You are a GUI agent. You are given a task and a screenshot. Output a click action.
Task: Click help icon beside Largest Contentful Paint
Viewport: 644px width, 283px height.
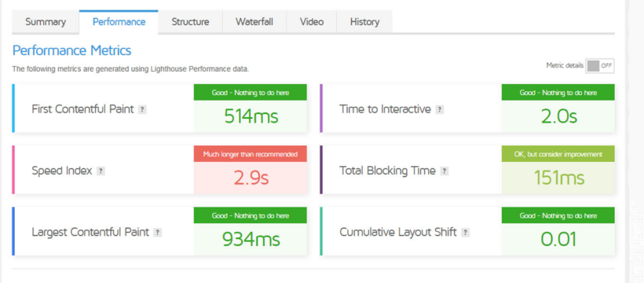pyautogui.click(x=157, y=233)
